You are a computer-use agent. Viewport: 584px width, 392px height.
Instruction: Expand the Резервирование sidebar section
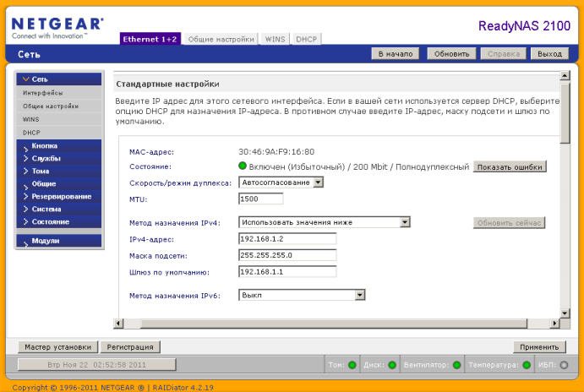pyautogui.click(x=59, y=196)
